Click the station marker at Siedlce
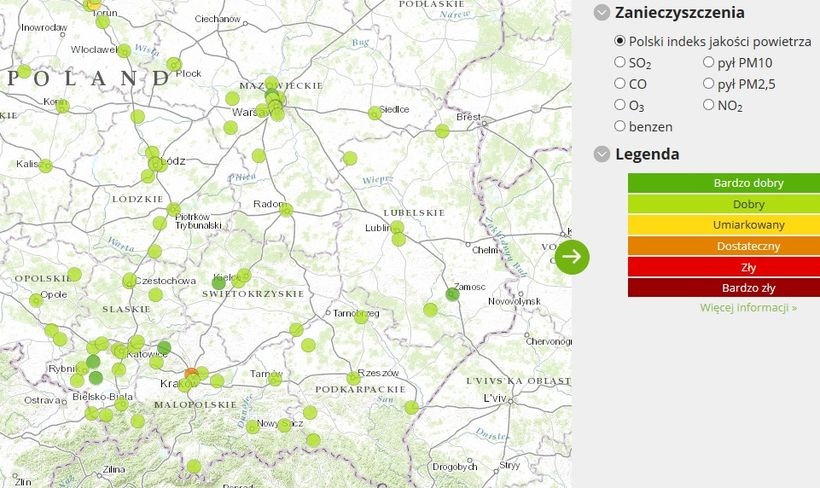 tap(375, 113)
